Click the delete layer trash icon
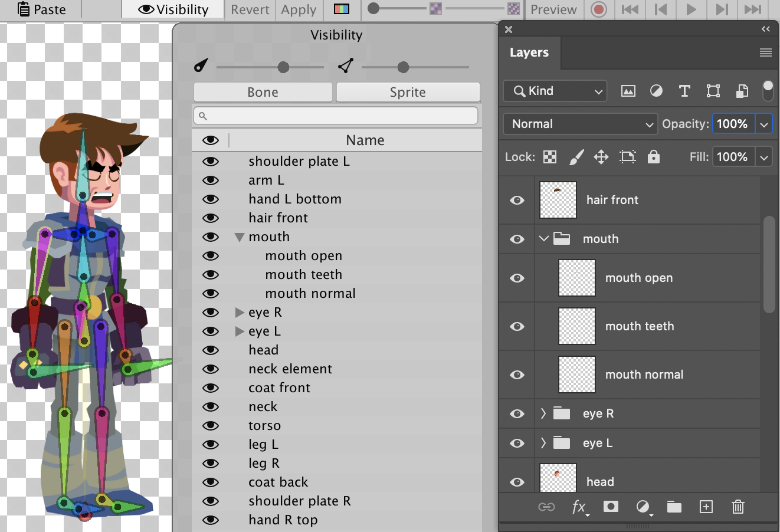 click(x=738, y=507)
